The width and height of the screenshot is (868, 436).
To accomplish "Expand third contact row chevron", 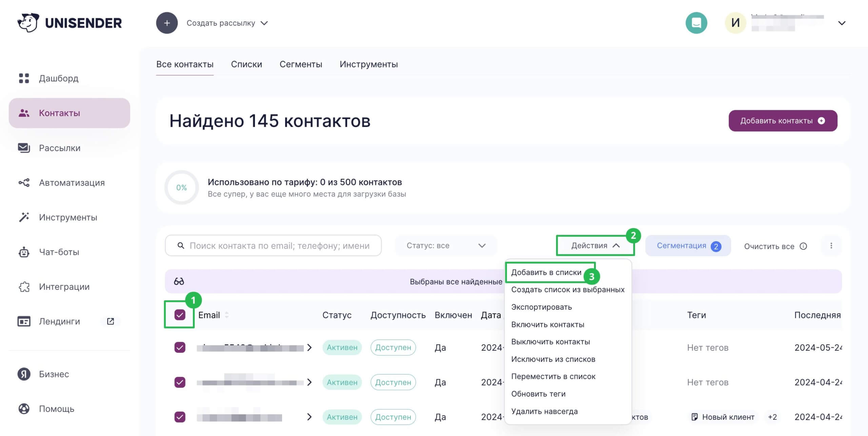I will coord(309,417).
